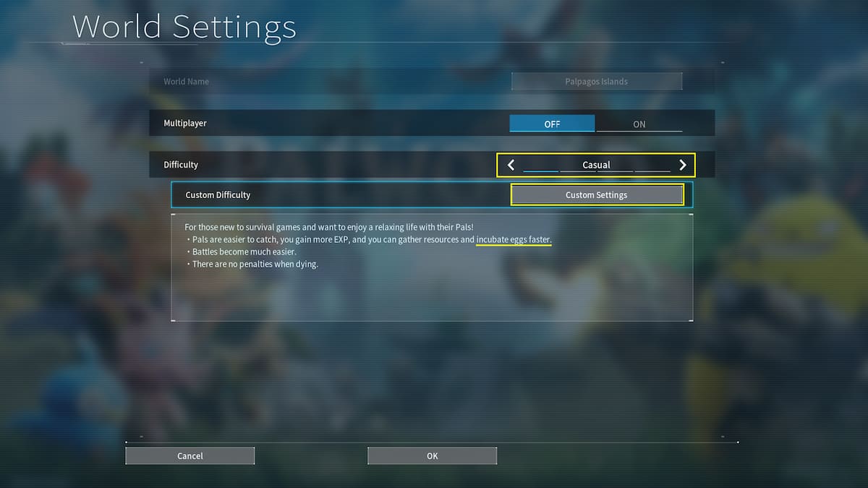Click the third difficulty segment bar

click(x=615, y=171)
